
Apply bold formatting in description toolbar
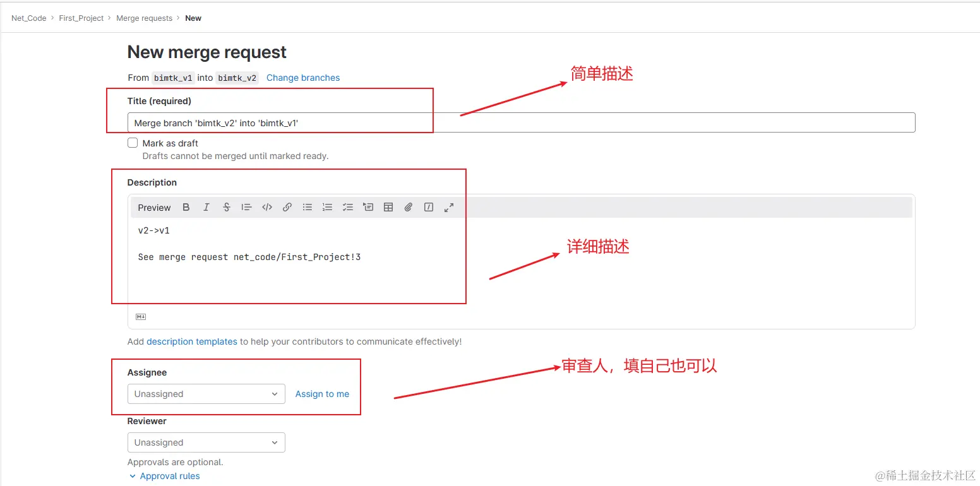[186, 207]
